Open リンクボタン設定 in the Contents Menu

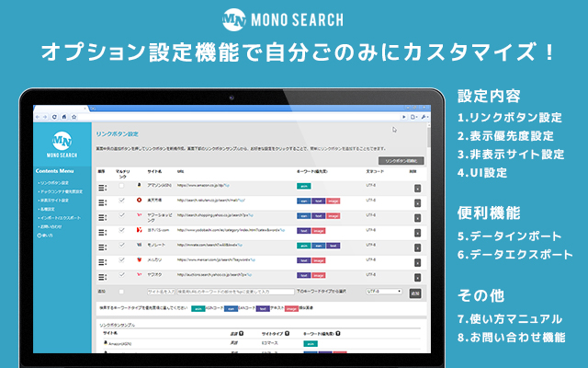53,183
